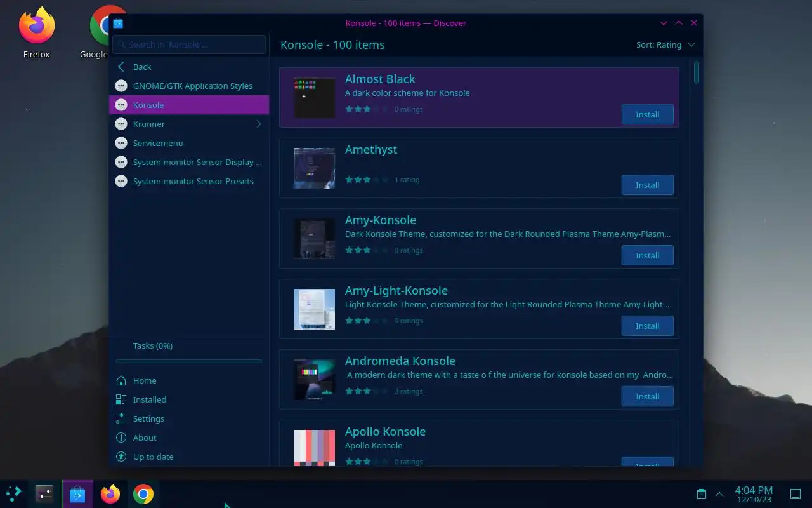Click the Tasks progress bar

pos(189,361)
